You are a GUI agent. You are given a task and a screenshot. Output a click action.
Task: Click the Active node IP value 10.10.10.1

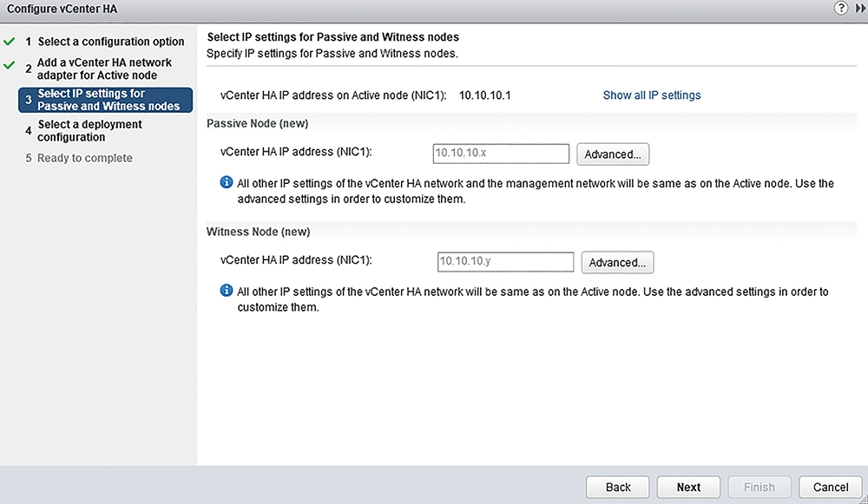click(485, 95)
